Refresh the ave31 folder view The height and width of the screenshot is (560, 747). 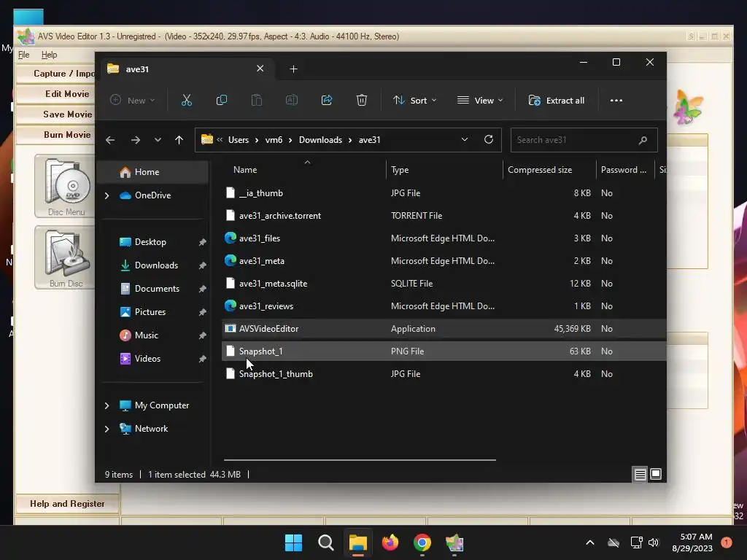(x=488, y=139)
